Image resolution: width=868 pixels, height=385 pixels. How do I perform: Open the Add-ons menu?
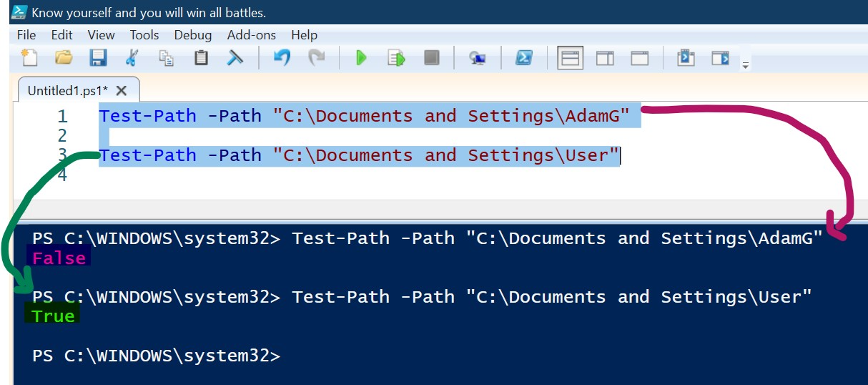[x=252, y=35]
